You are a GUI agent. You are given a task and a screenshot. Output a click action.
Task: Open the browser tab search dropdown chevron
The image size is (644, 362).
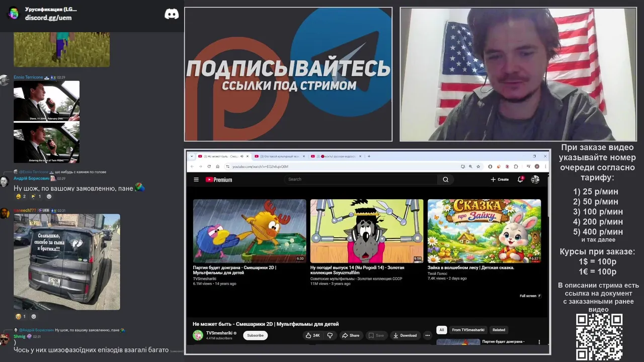192,156
